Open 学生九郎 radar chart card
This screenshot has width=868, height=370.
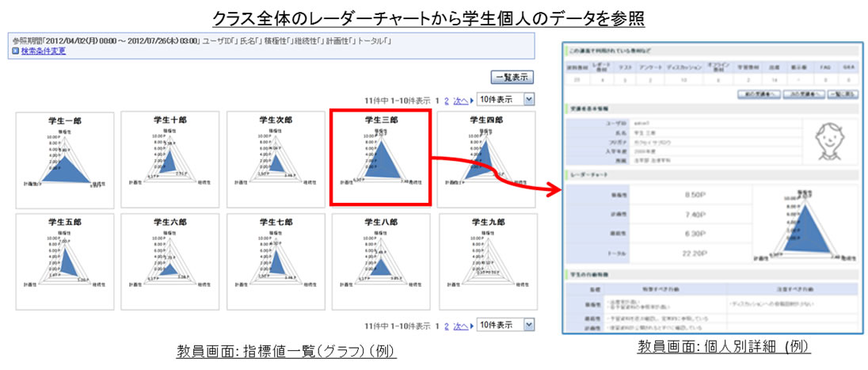click(485, 261)
